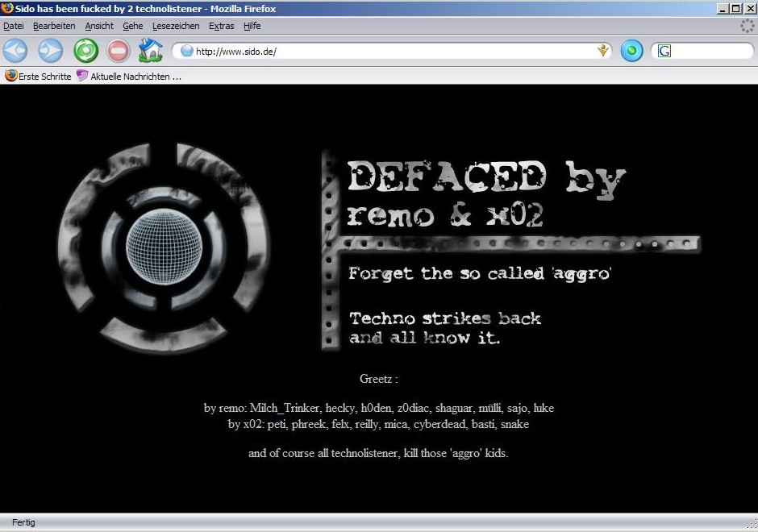Click the Forward navigation arrow button

50,51
